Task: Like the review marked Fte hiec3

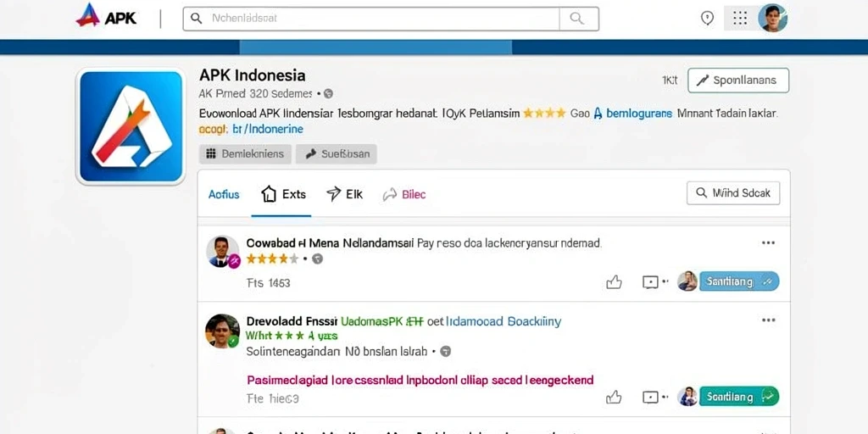Action: pyautogui.click(x=614, y=398)
